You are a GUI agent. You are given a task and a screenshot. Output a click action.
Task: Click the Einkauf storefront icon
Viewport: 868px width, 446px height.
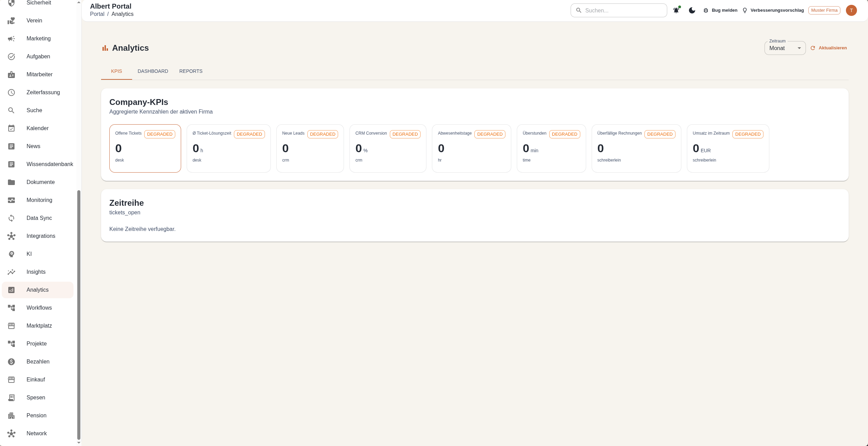pyautogui.click(x=11, y=380)
